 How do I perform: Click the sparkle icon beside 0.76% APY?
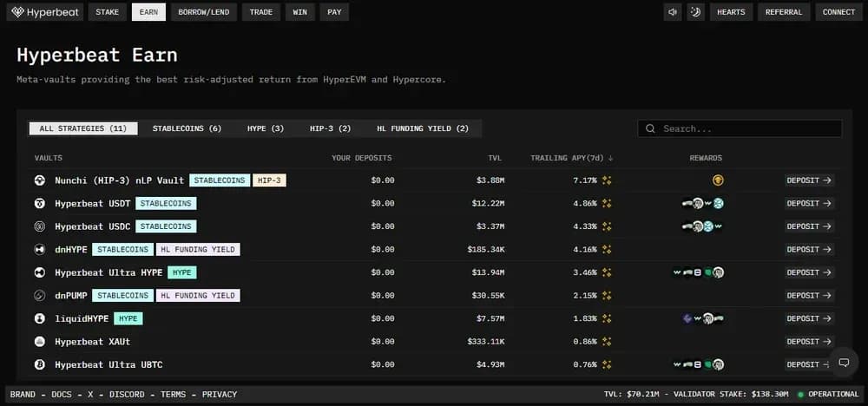pos(607,364)
